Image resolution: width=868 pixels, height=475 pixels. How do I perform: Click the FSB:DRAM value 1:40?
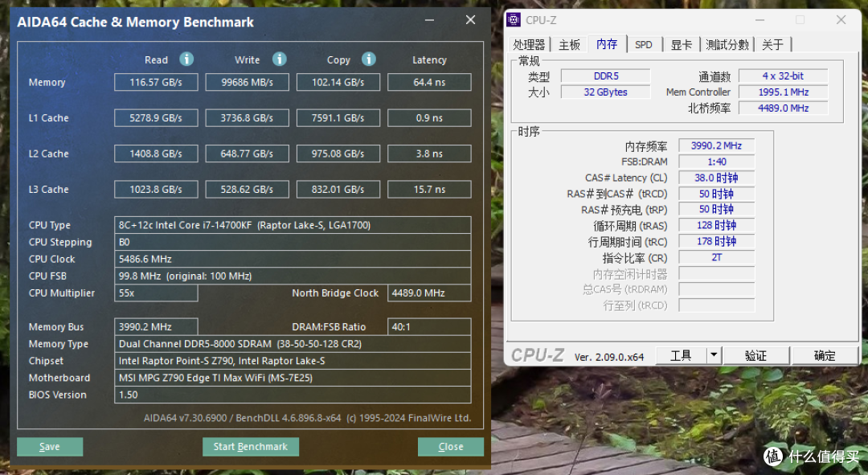click(716, 162)
